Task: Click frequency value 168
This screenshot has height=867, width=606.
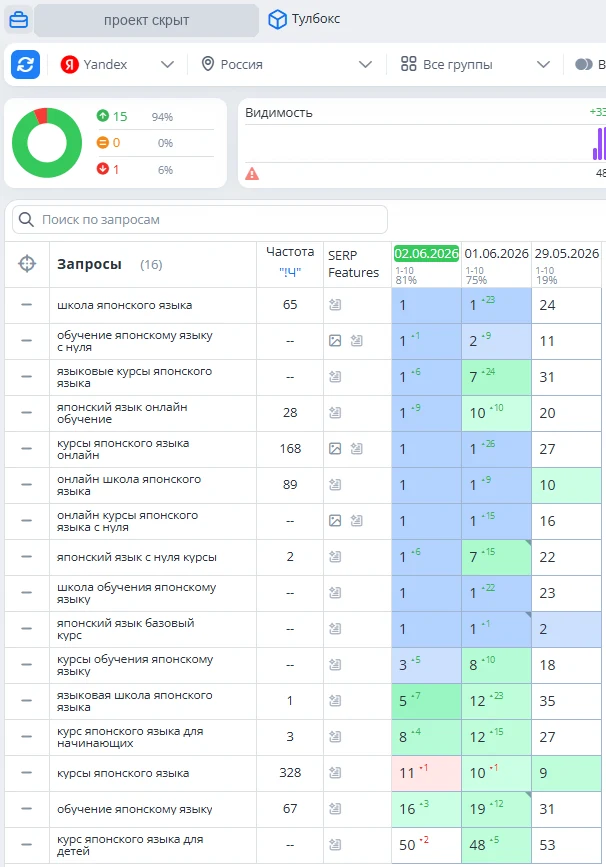Action: [290, 448]
